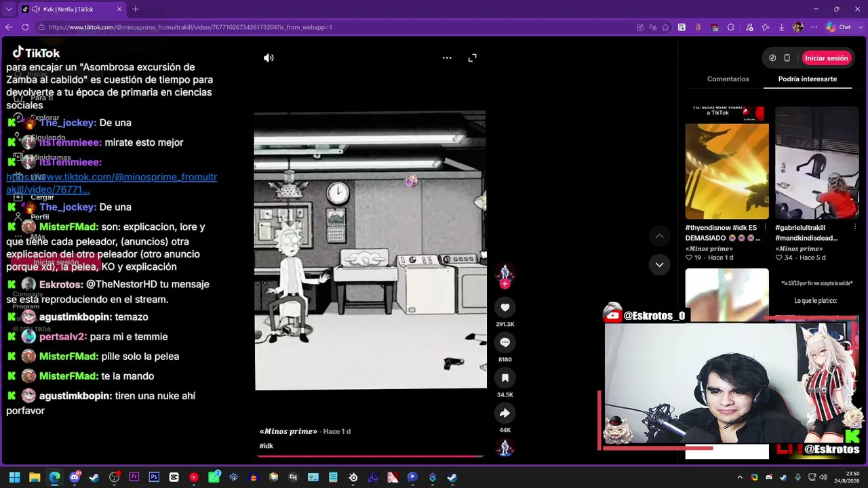This screenshot has width=868, height=488.
Task: Go to the next video
Action: click(659, 265)
